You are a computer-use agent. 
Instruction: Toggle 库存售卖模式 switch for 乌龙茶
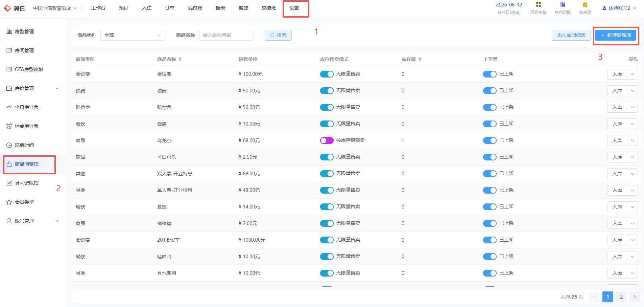pos(327,140)
